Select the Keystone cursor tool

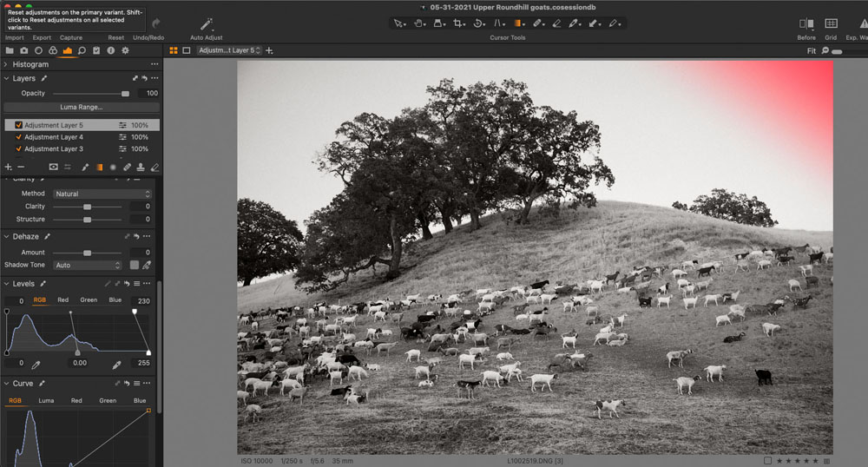(498, 23)
